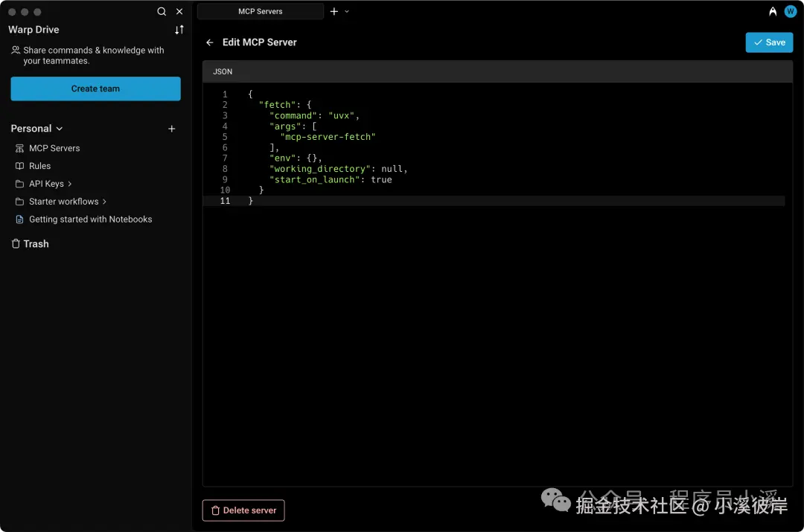Click the "fetch" key on line 2
This screenshot has width=804, height=532.
tap(277, 105)
